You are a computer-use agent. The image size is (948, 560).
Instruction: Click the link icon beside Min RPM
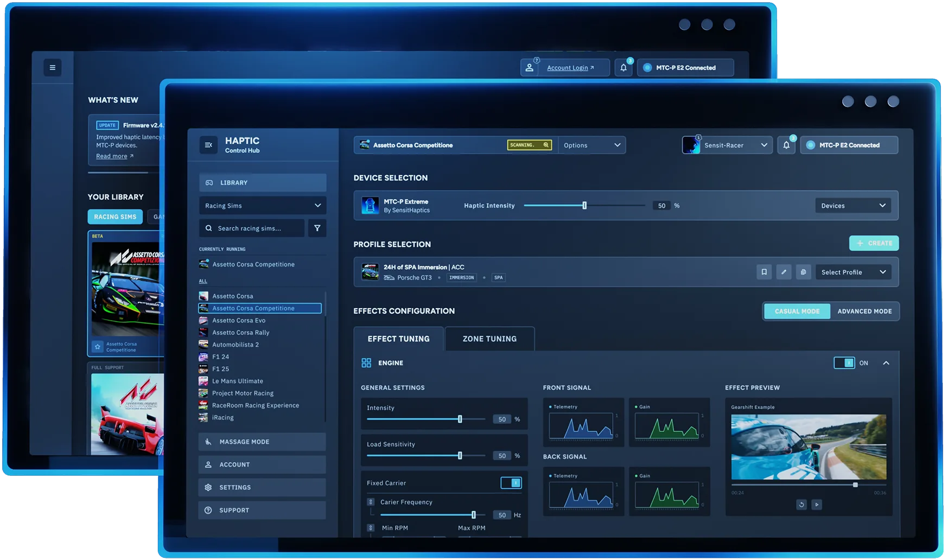pos(371,527)
